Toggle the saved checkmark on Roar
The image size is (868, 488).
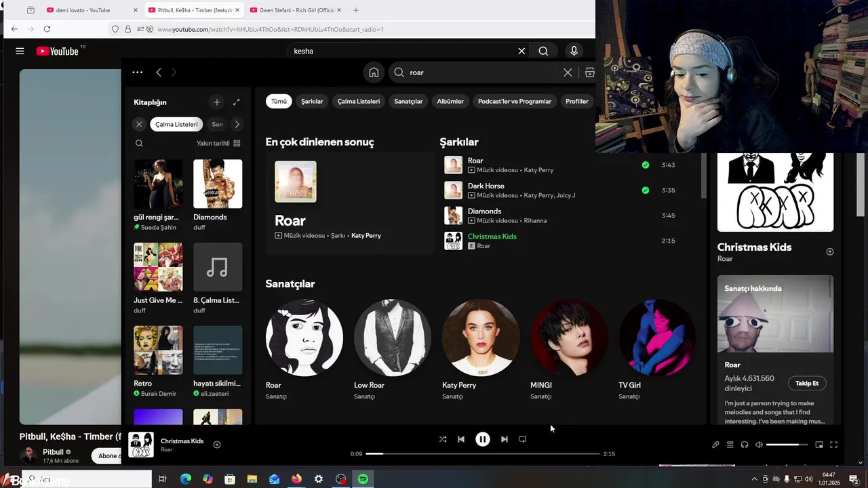click(x=645, y=165)
